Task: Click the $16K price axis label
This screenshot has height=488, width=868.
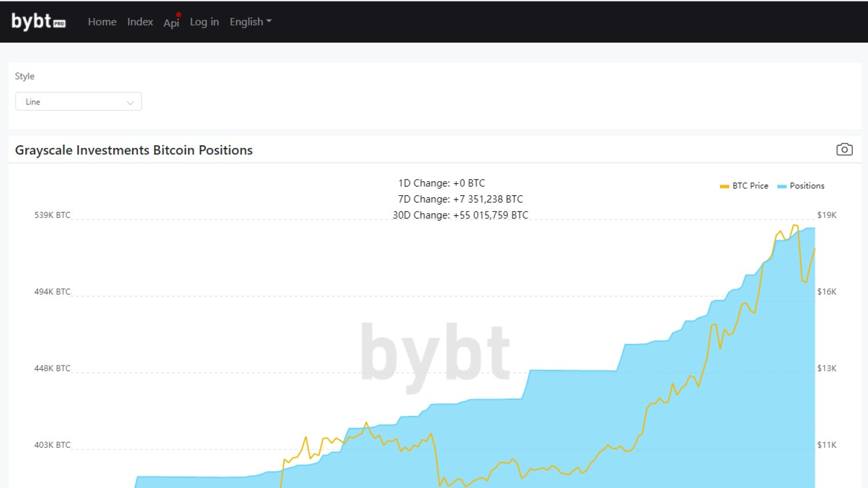Action: pos(827,292)
